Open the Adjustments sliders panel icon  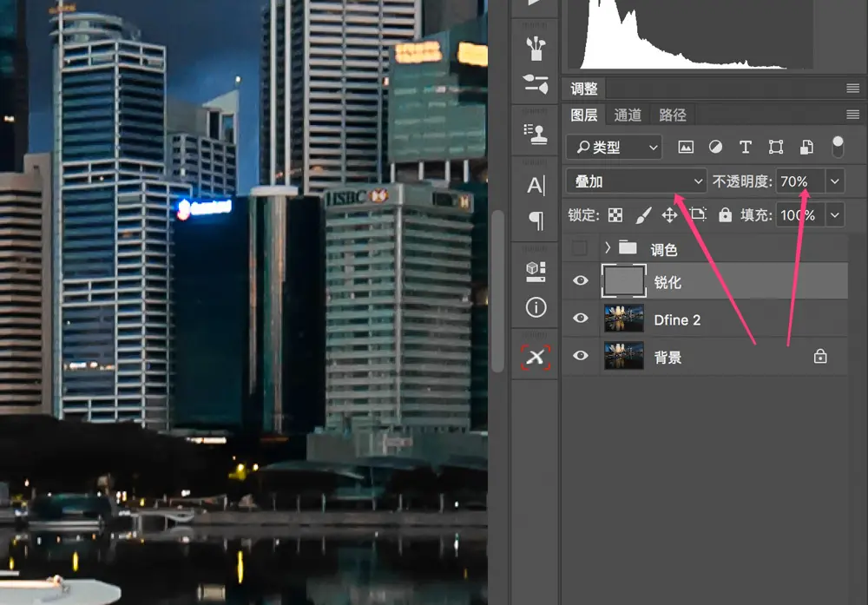536,83
